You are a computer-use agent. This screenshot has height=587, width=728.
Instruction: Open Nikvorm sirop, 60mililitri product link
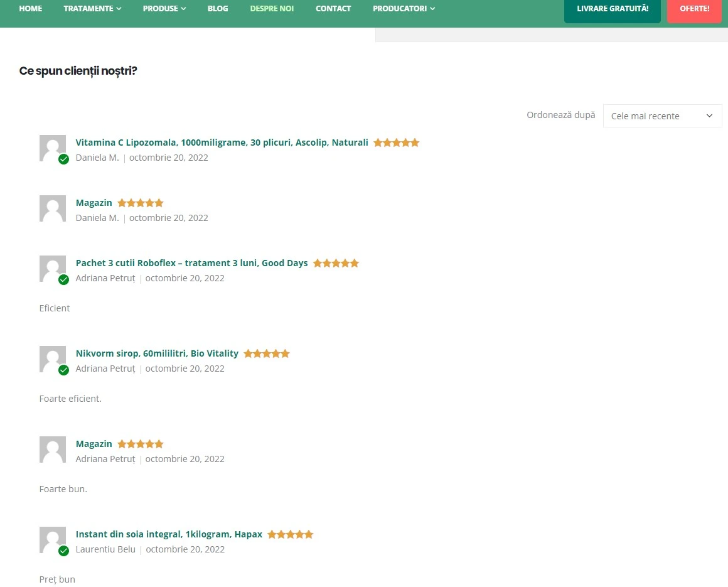(x=157, y=353)
